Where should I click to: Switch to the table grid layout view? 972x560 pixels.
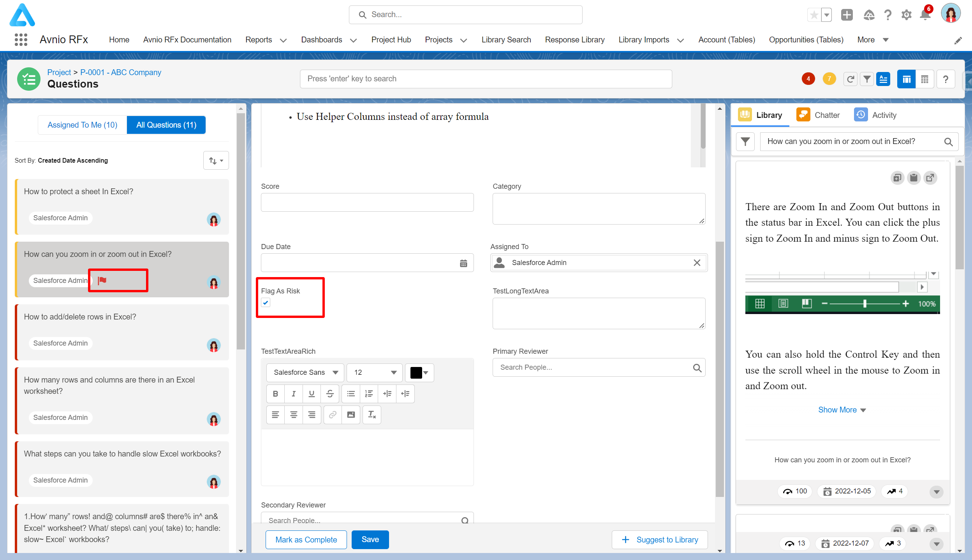[924, 79]
